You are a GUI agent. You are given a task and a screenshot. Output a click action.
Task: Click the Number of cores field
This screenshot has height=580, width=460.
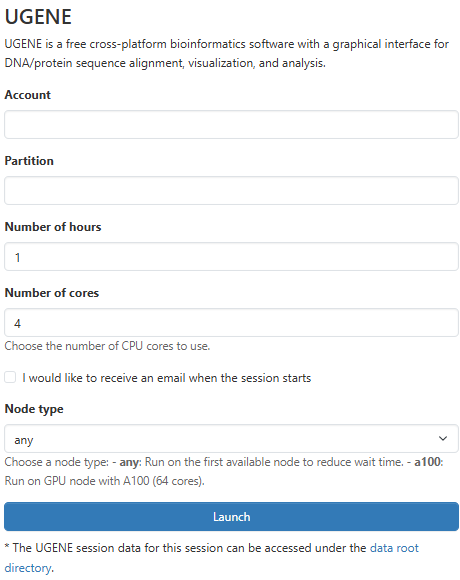click(x=231, y=323)
